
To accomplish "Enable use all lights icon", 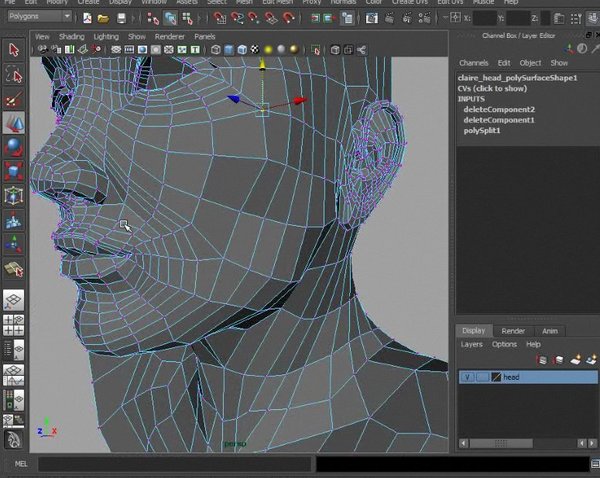I will pyautogui.click(x=268, y=50).
